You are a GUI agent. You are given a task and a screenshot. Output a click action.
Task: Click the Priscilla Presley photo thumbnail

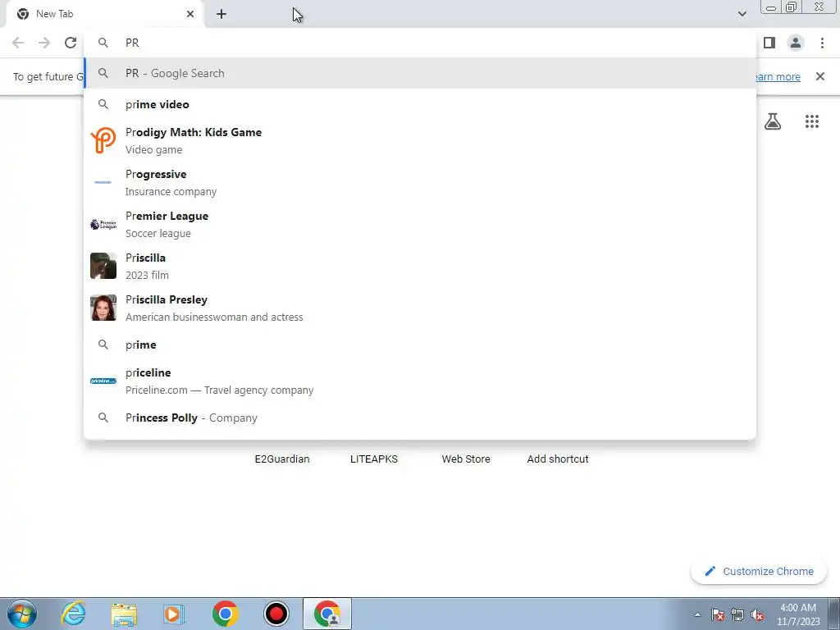103,308
